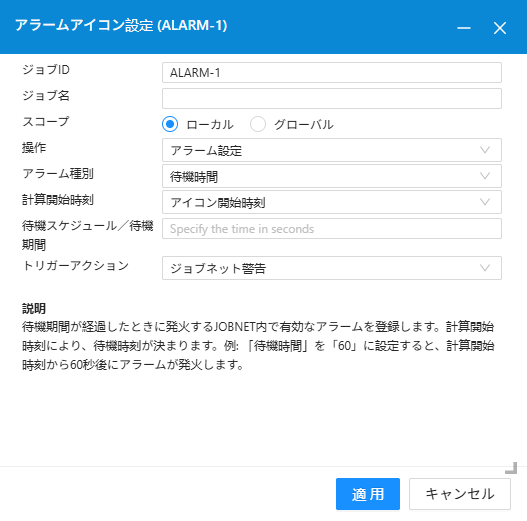
Task: Open the 計算開始時刻 dropdown showing アイコン開始時刻
Action: point(332,202)
